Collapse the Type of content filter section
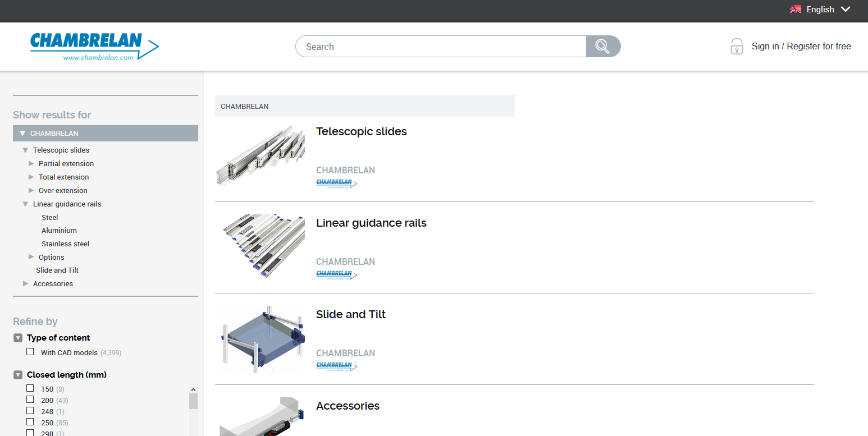The height and width of the screenshot is (436, 868). coord(18,338)
